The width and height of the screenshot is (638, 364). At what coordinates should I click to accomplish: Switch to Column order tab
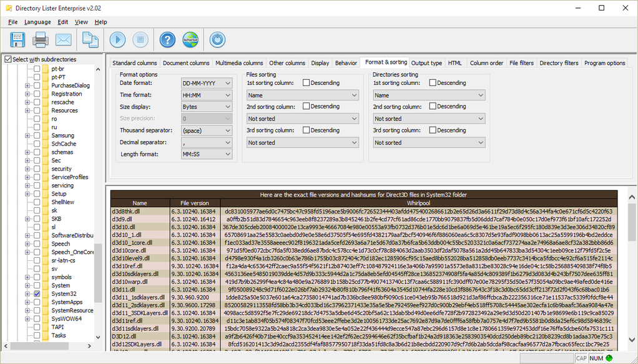point(486,63)
